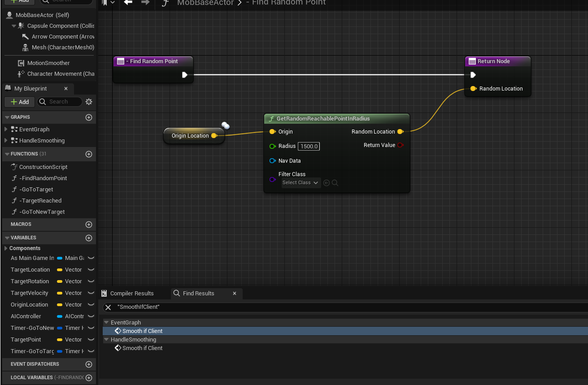Add a new graph with plus icon
This screenshot has width=588, height=385.
89,117
